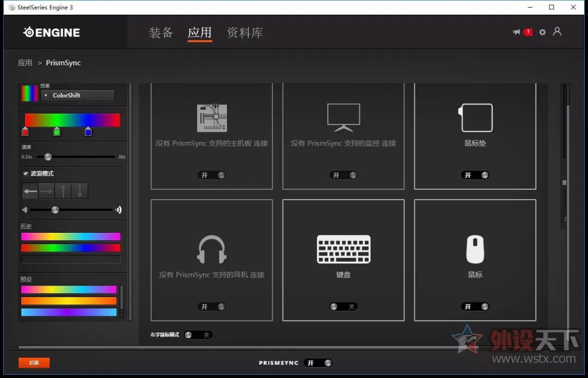Image resolution: width=588 pixels, height=378 pixels.
Task: Apply the blue-purple preset gradient
Action: [69, 312]
